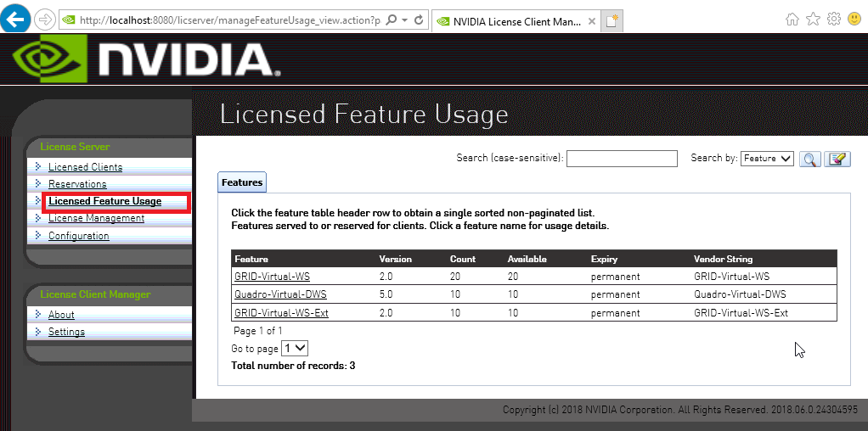The width and height of the screenshot is (868, 431).
Task: Open the new tab button
Action: coord(611,21)
